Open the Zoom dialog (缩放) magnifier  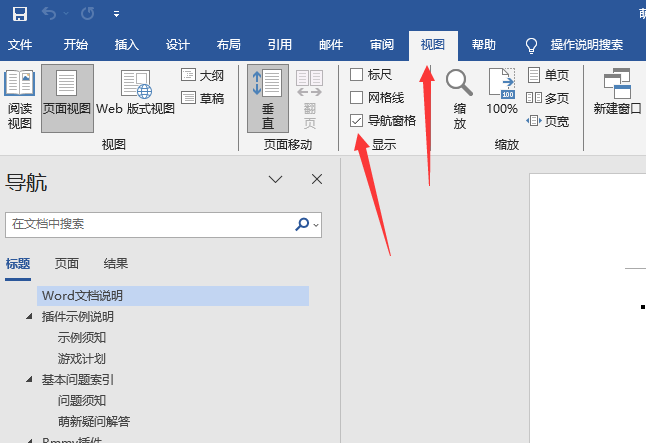click(x=459, y=100)
